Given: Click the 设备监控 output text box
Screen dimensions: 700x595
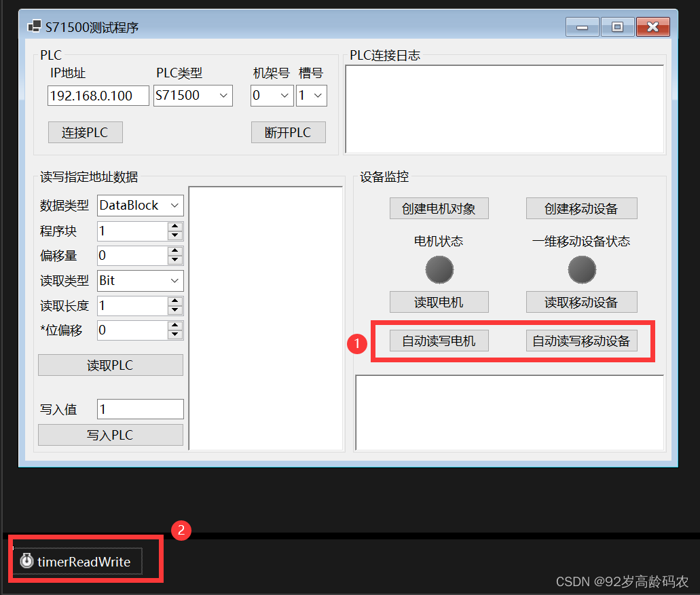Looking at the screenshot, I should 509,412.
